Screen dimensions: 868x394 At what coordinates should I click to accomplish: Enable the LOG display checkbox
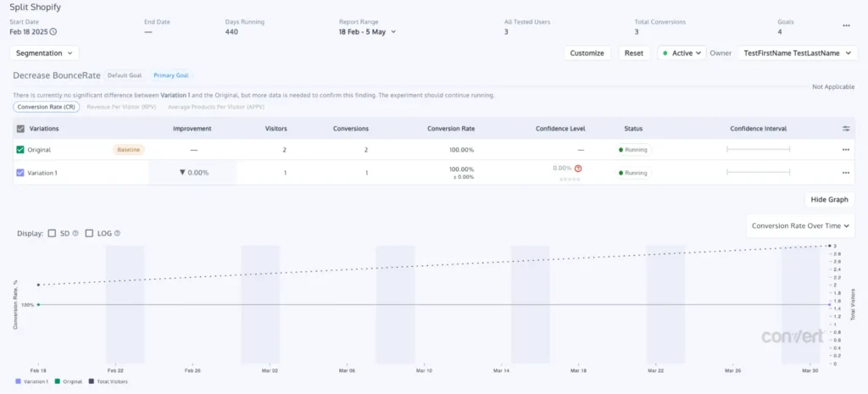(89, 234)
